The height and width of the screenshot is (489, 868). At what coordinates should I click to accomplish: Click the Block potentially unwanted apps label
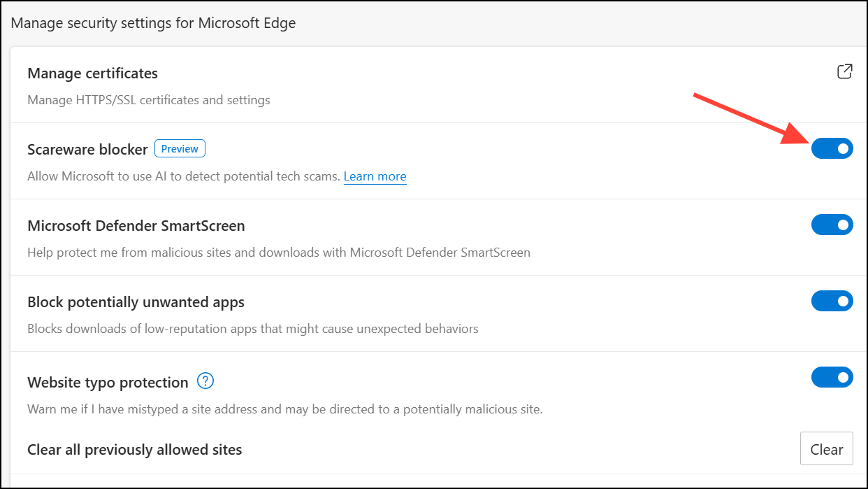[x=136, y=302]
